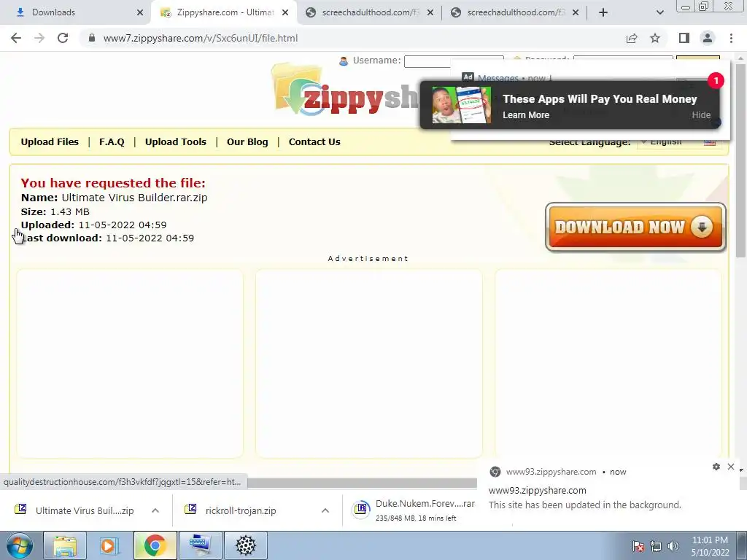Viewport: 747px width, 560px height.
Task: Click the orange DOWNLOAD NOW button
Action: 635,227
